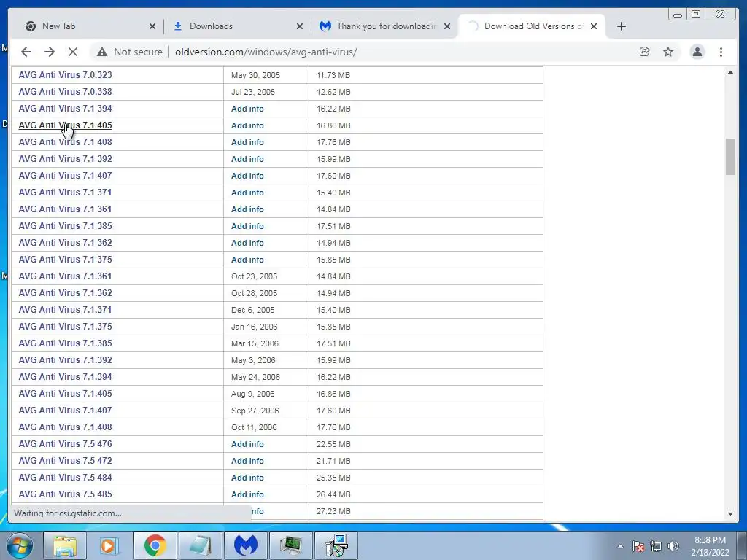Go forward to next page

[50, 52]
